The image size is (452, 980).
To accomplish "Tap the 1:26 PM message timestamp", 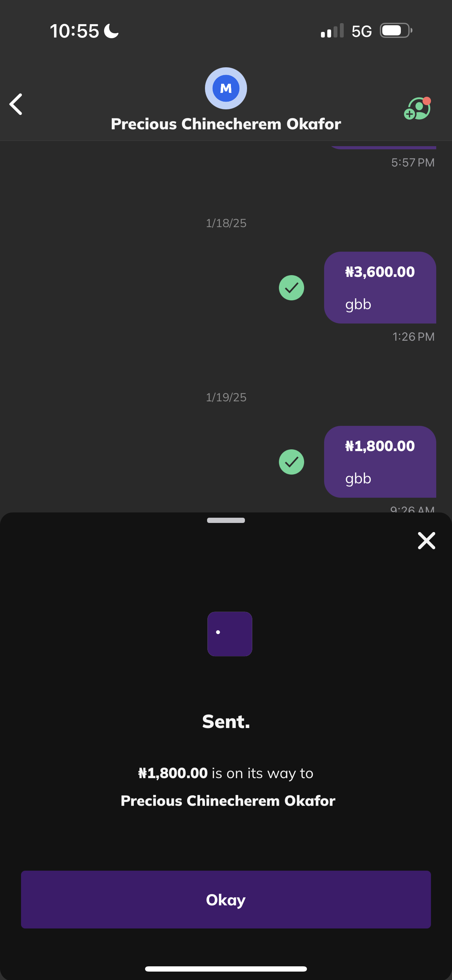I will (413, 337).
